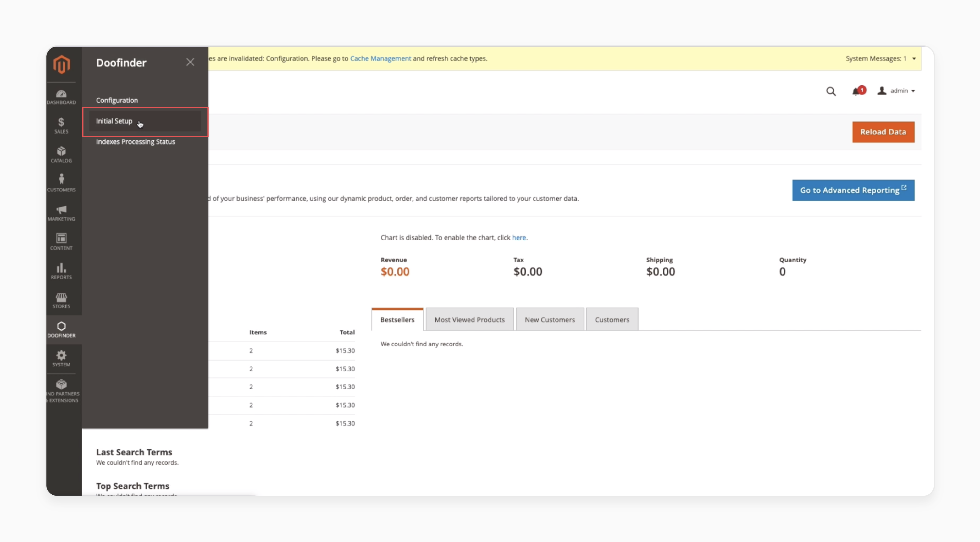
Task: Go to Advanced Reporting
Action: point(853,190)
